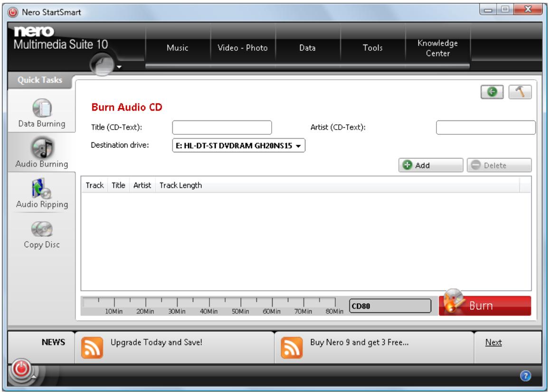Start burning with the Burn button
549x392 pixels.
(485, 306)
